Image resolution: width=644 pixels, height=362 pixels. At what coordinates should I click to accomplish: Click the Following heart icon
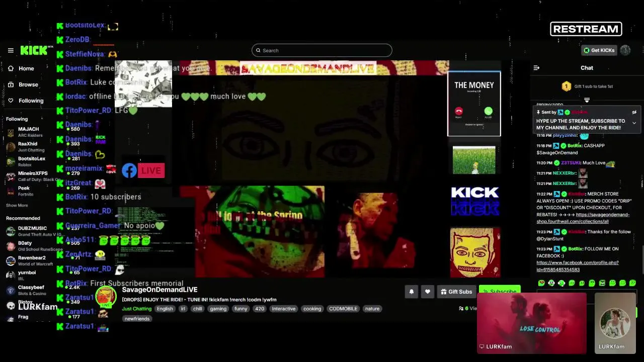[11, 101]
